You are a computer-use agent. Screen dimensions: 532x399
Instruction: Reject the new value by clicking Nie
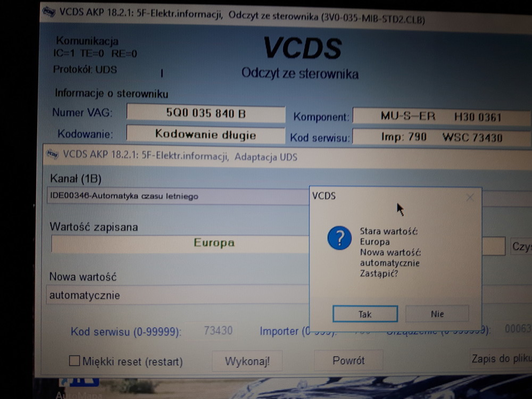[437, 313]
